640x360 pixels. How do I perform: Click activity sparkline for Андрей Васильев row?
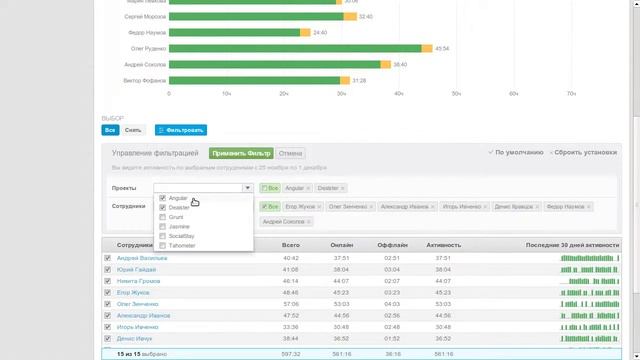590,258
